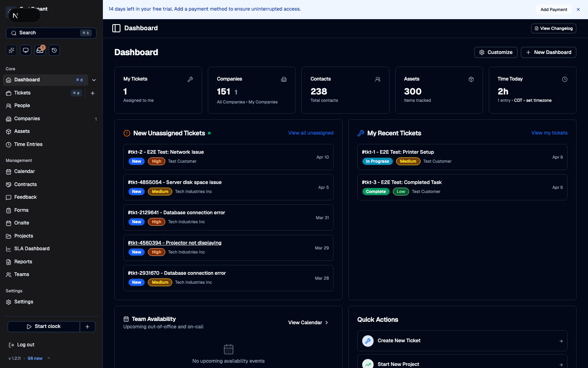Image resolution: width=588 pixels, height=368 pixels.
Task: Click the monitor icon in the top sidebar
Action: [25, 50]
